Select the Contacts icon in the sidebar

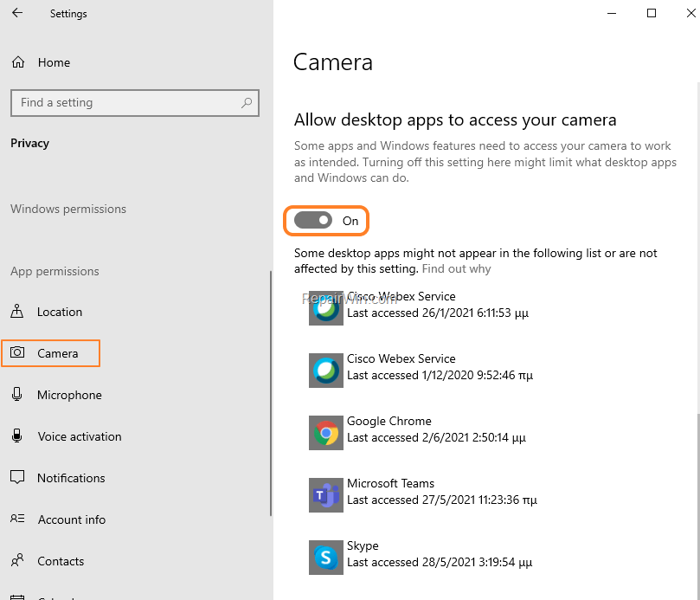pos(19,561)
